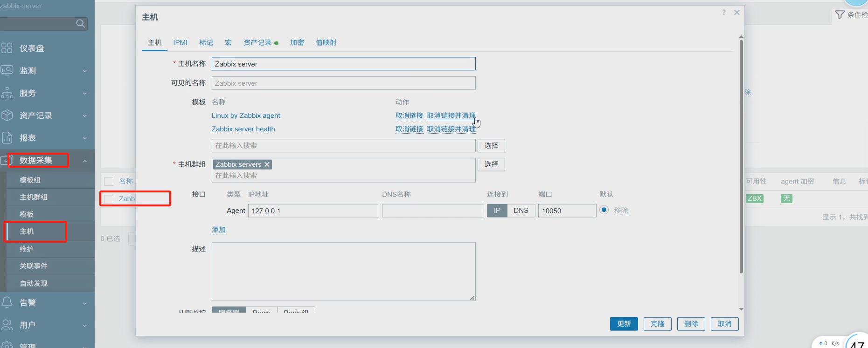This screenshot has width=868, height=348.
Task: Expand the 监测 menu chevron
Action: pyautogui.click(x=85, y=71)
